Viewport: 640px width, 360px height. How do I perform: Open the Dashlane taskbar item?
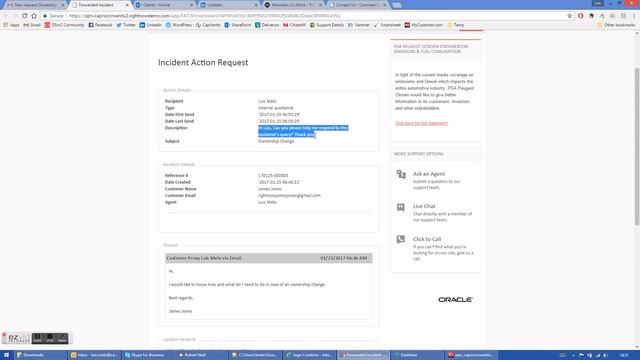(x=417, y=355)
